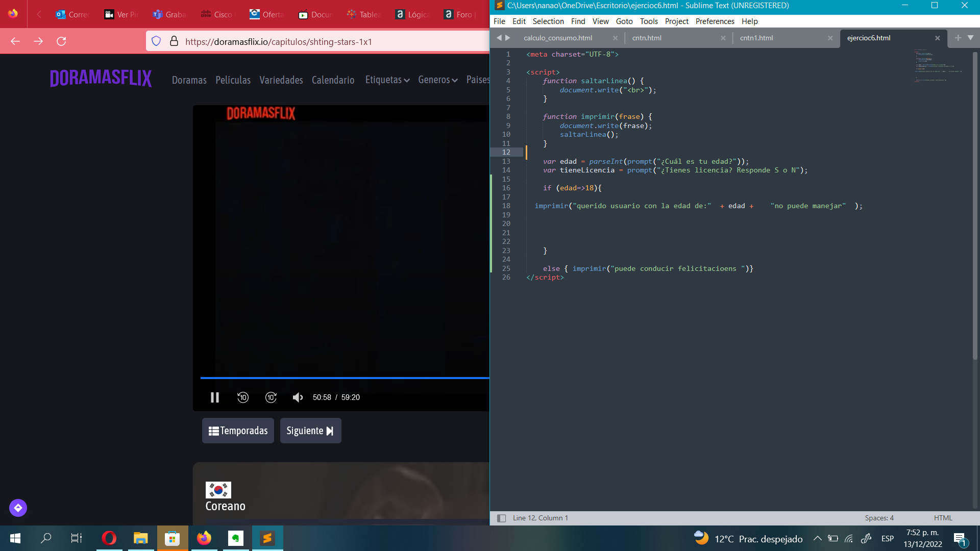
Task: Open the Edit menu in Sublime Text
Action: click(519, 21)
